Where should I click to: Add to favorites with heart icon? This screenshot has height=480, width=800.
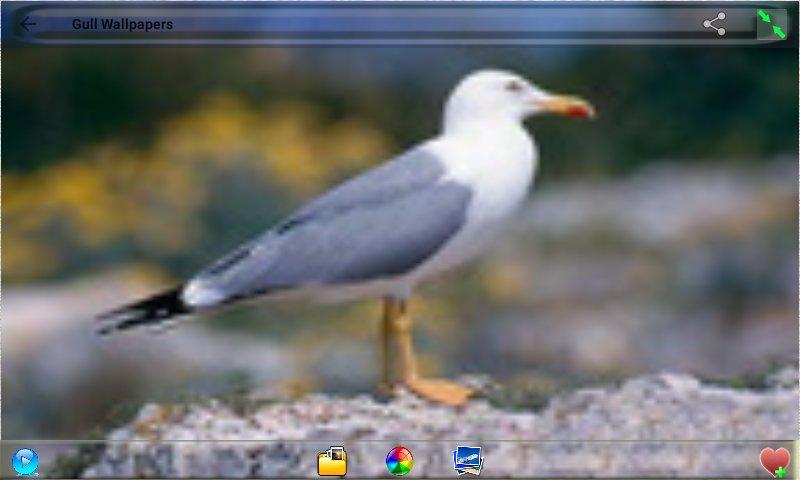(774, 462)
